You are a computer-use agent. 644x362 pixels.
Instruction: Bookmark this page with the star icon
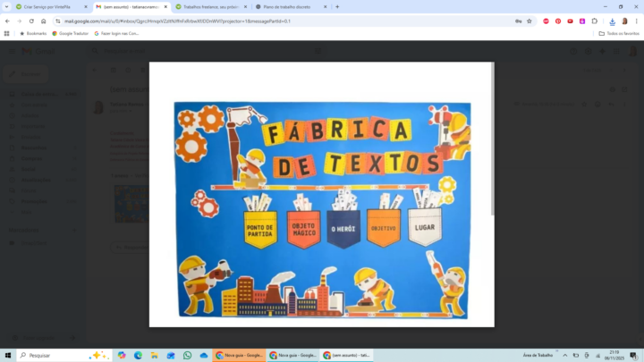[x=530, y=21]
